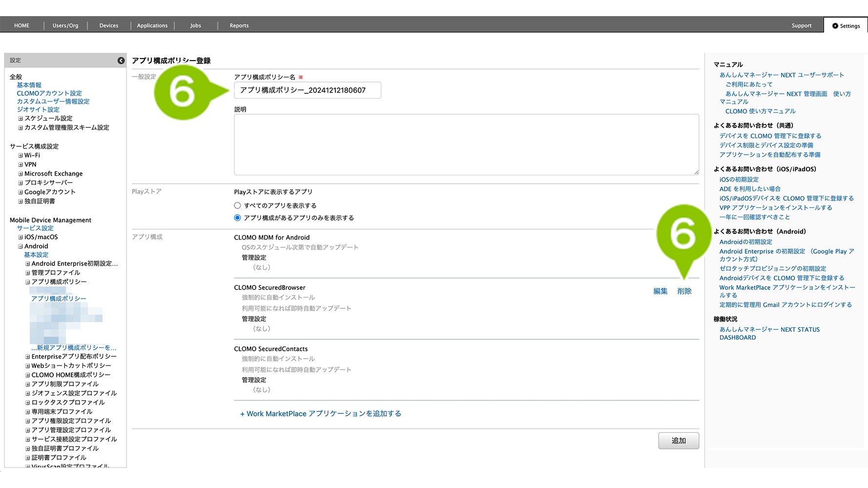Click Work MarketPlace アプリケーションを追加する link

pyautogui.click(x=321, y=413)
